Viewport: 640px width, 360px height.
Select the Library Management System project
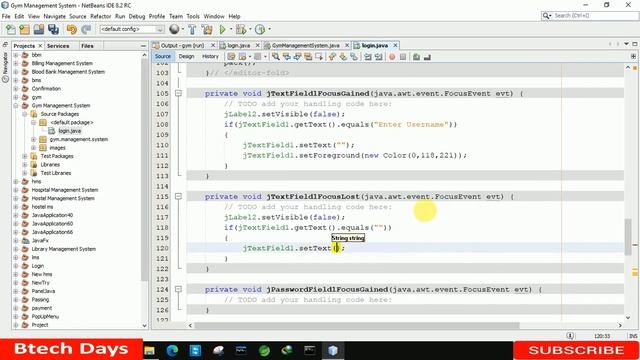(64, 249)
